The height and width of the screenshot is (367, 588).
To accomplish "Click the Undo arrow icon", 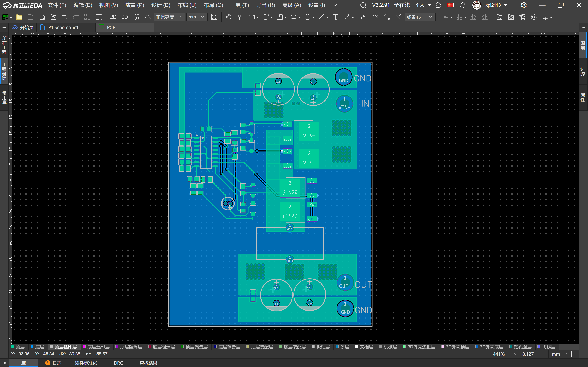I will [65, 17].
